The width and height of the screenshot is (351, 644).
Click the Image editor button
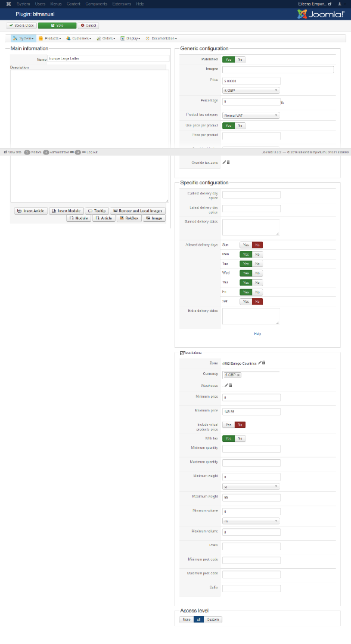click(x=154, y=218)
